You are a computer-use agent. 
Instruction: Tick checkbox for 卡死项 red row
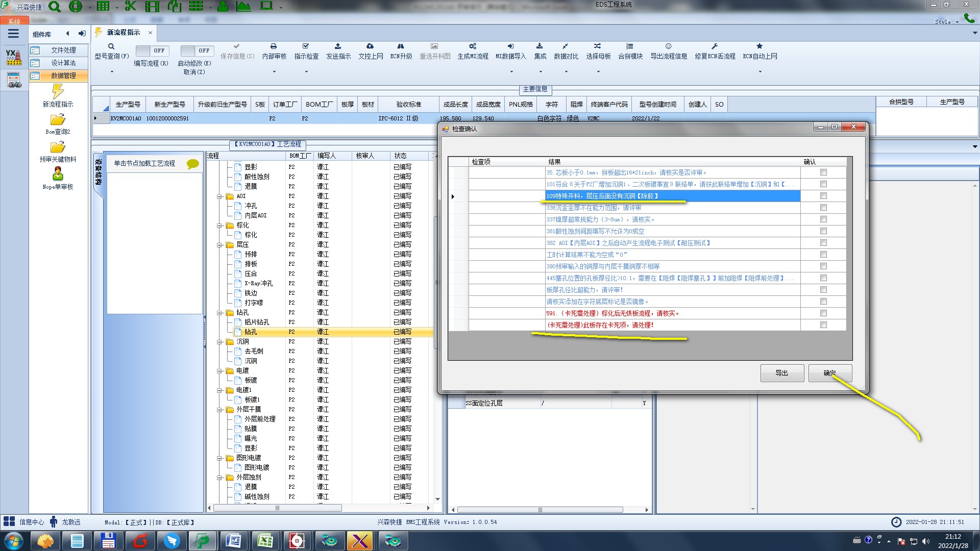tap(823, 325)
